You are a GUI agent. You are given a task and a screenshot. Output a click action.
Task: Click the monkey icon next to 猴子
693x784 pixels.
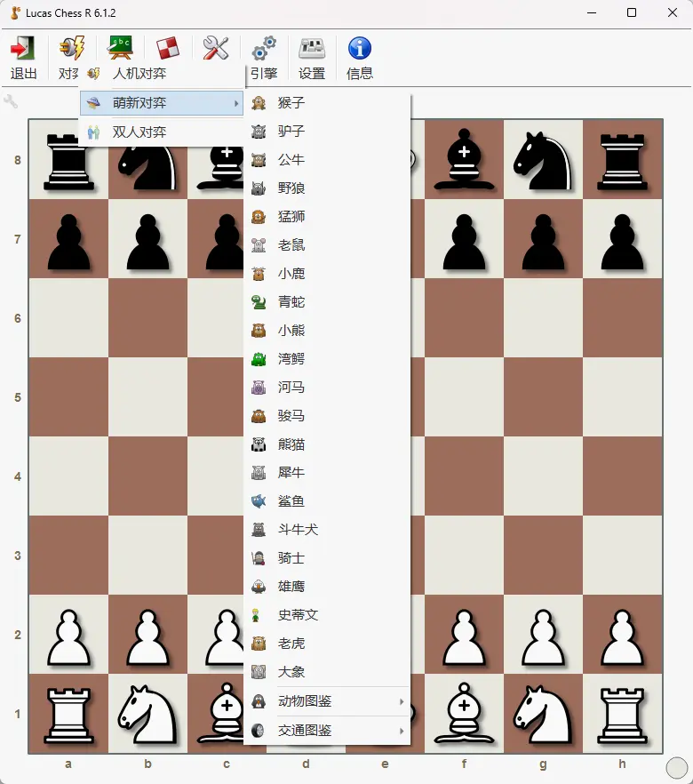click(259, 102)
